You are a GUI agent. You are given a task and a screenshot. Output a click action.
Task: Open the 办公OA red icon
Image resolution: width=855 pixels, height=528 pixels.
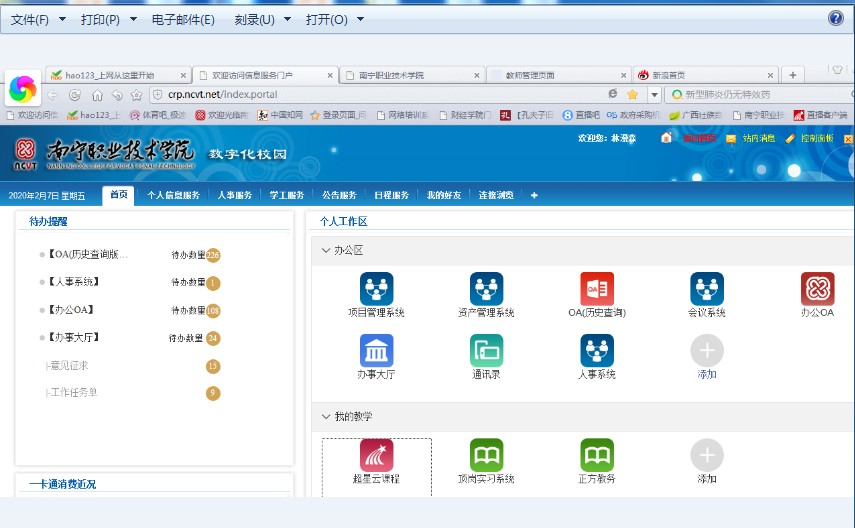(x=817, y=289)
